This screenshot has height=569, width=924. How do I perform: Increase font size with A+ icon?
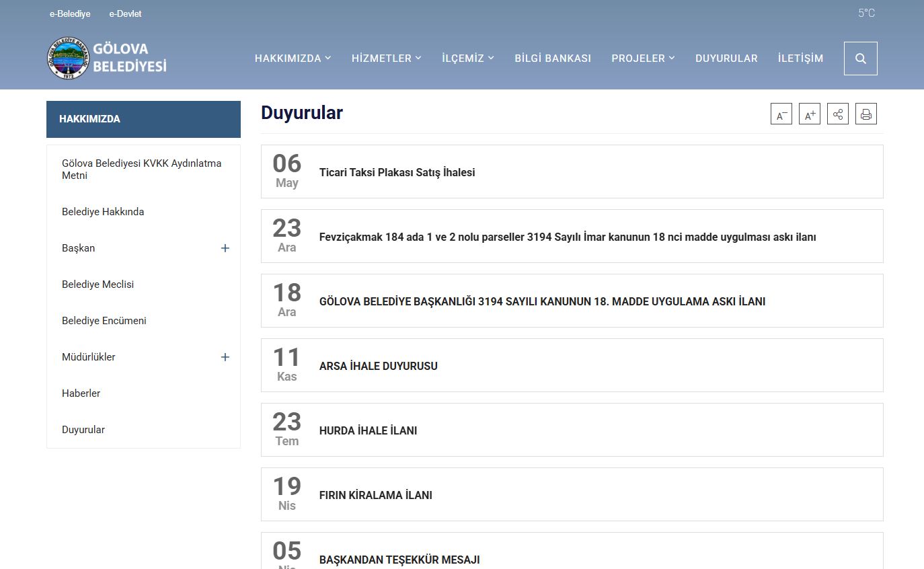809,114
